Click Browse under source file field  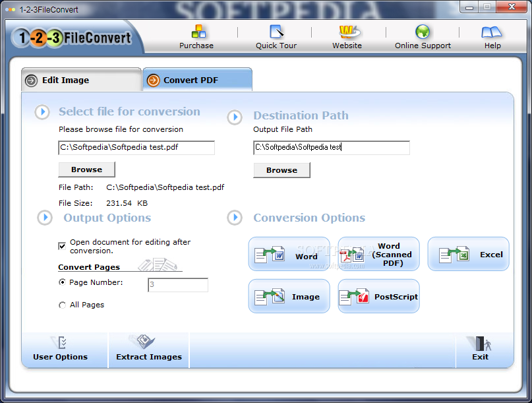[x=87, y=170]
